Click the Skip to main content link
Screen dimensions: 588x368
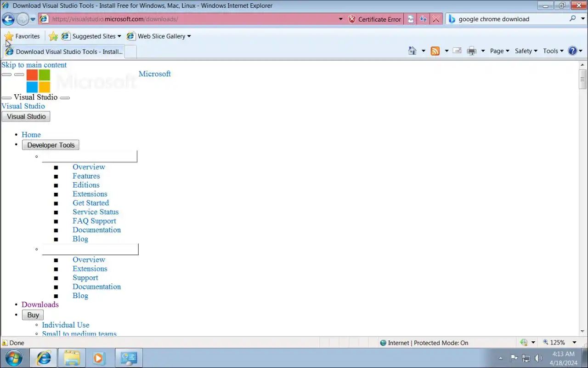pyautogui.click(x=34, y=65)
